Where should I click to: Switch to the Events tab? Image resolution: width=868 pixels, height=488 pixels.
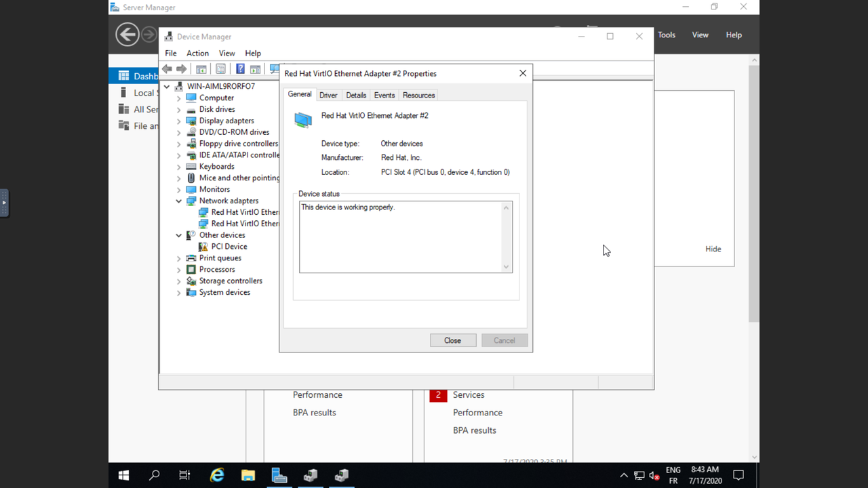[384, 96]
